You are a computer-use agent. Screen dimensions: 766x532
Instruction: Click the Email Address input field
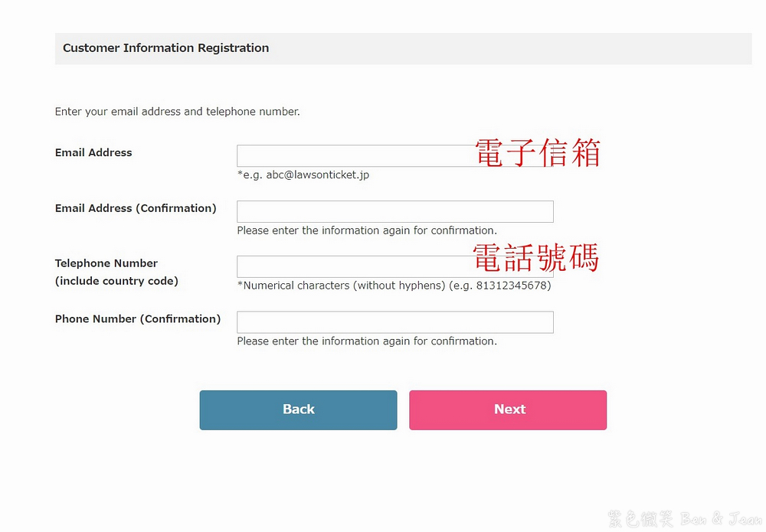pyautogui.click(x=352, y=156)
